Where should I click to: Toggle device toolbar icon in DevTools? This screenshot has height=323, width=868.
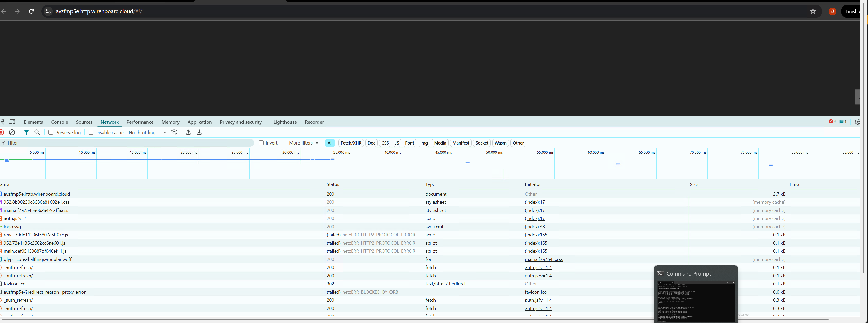[12, 122]
